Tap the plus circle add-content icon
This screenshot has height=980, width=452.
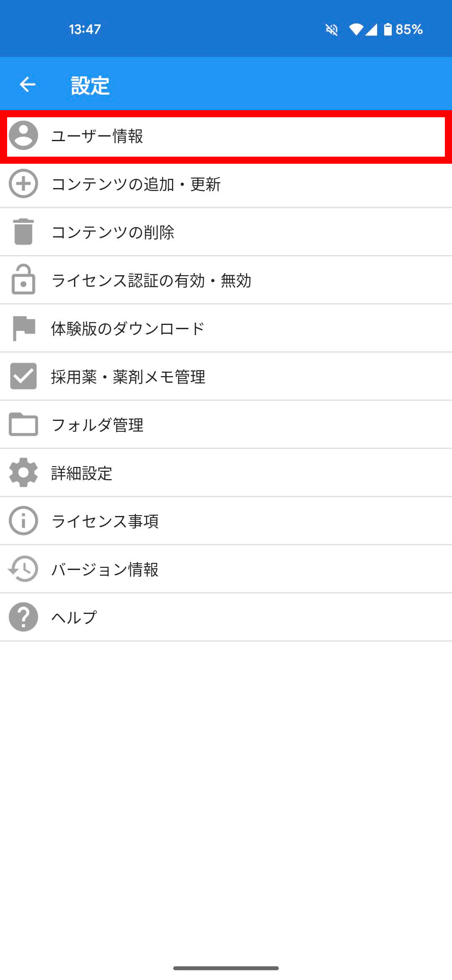23,183
